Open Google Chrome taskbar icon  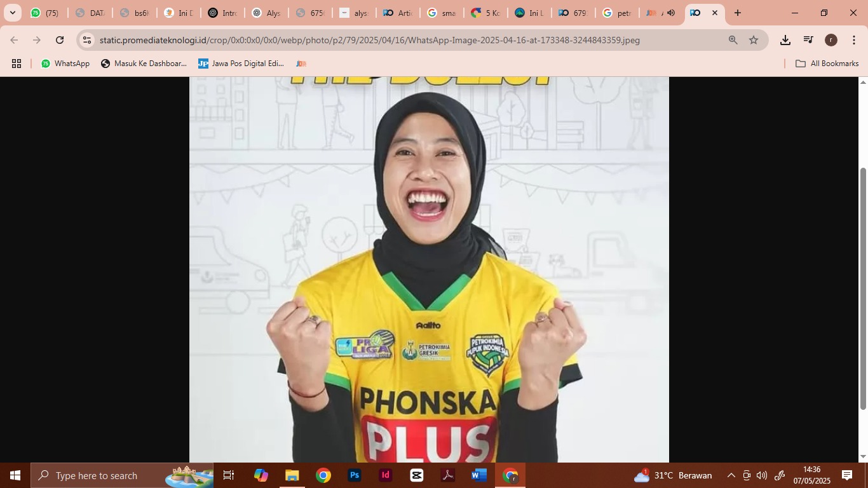pos(323,475)
